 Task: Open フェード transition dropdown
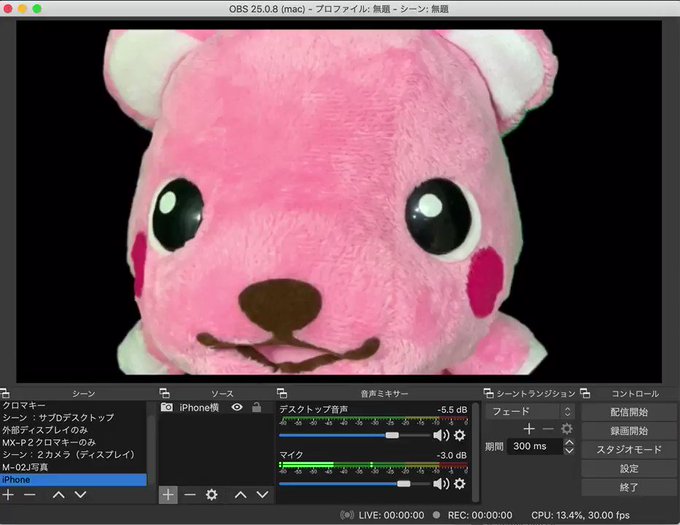(532, 411)
